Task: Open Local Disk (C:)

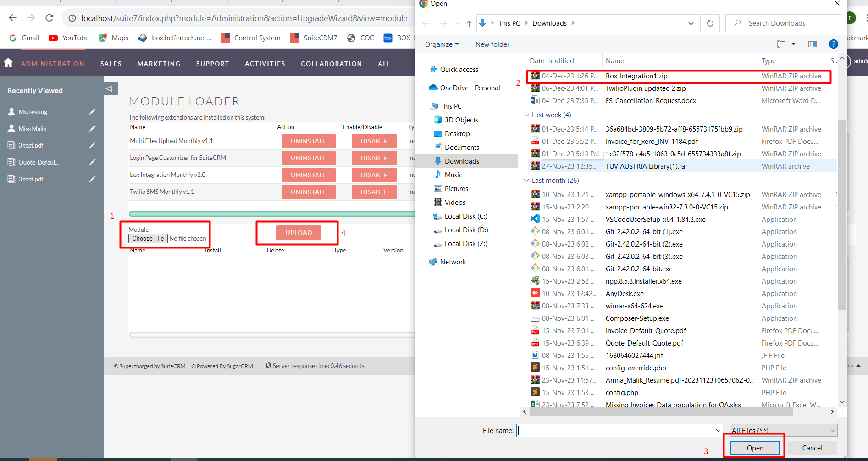Action: coord(460,216)
